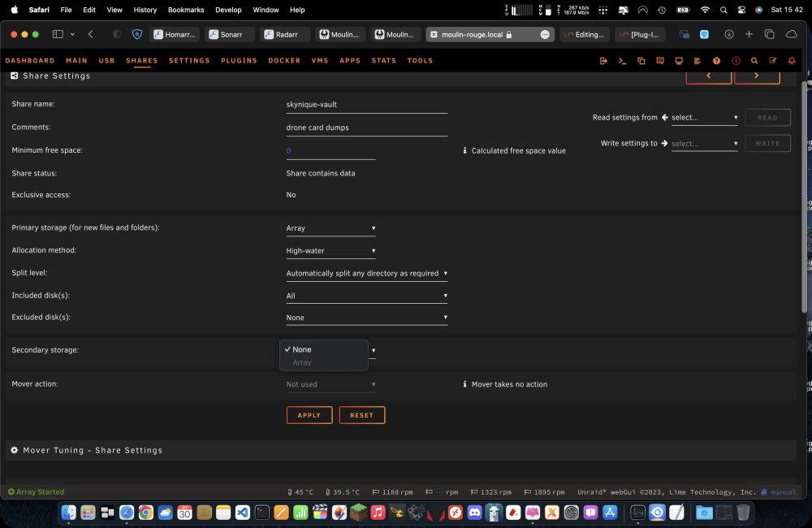Open the web terminal icon
Image resolution: width=812 pixels, height=528 pixels.
622,61
